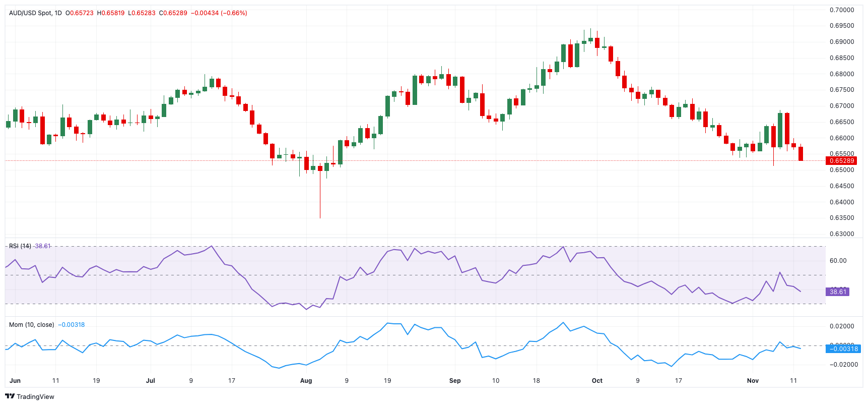Image resolution: width=868 pixels, height=405 pixels.
Task: Click the blue momentum value tag −0.00318
Action: [x=843, y=349]
